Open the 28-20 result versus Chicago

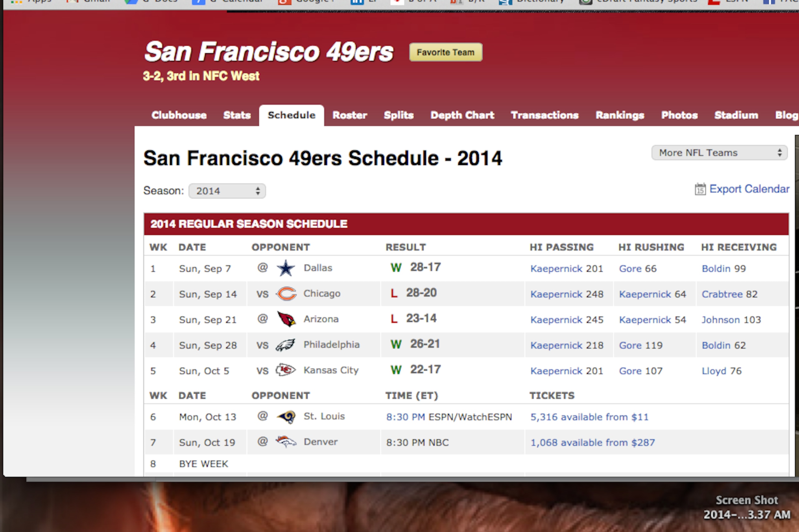pos(421,293)
